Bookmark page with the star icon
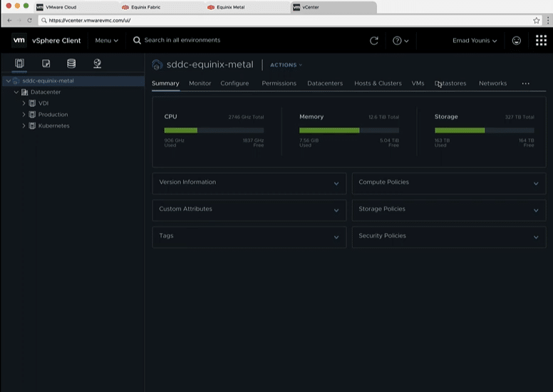The width and height of the screenshot is (553, 392). pyautogui.click(x=537, y=21)
